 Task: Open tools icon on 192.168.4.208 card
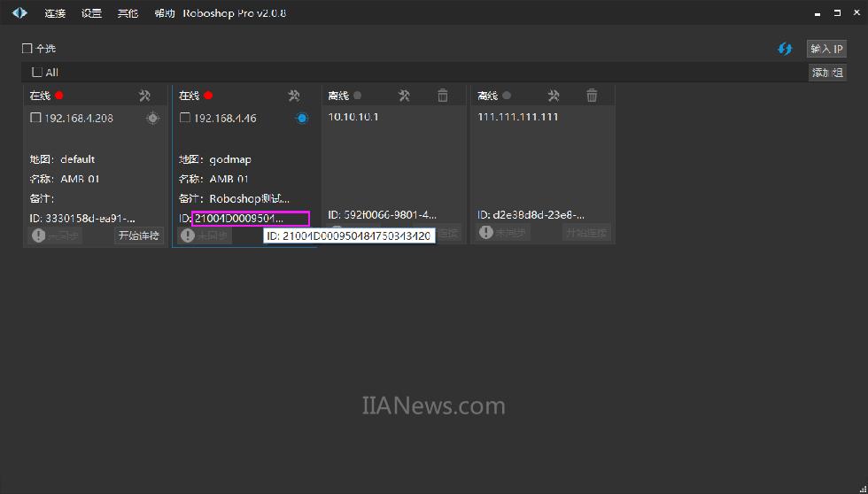click(x=145, y=96)
